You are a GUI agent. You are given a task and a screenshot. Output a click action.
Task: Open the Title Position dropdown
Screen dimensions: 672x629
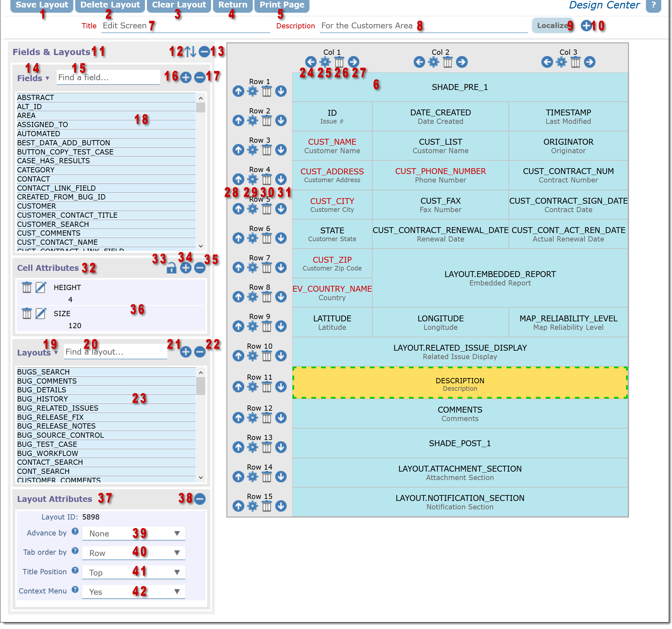[134, 573]
